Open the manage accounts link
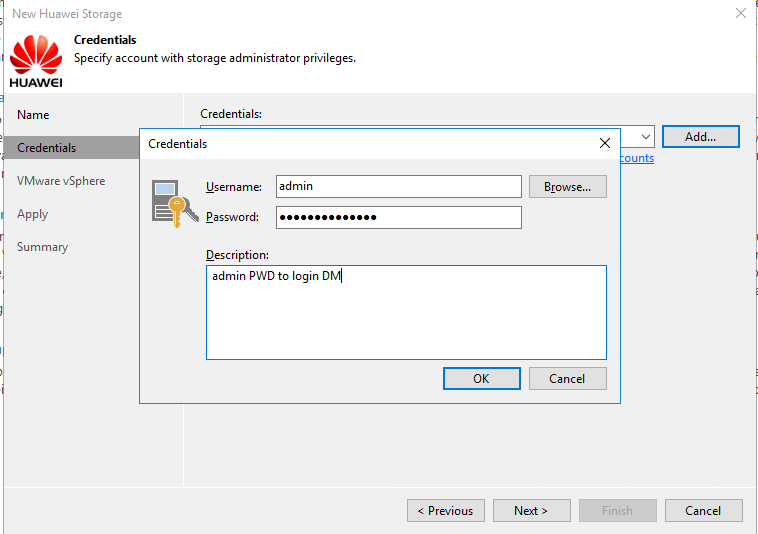This screenshot has height=534, width=758. click(x=637, y=158)
